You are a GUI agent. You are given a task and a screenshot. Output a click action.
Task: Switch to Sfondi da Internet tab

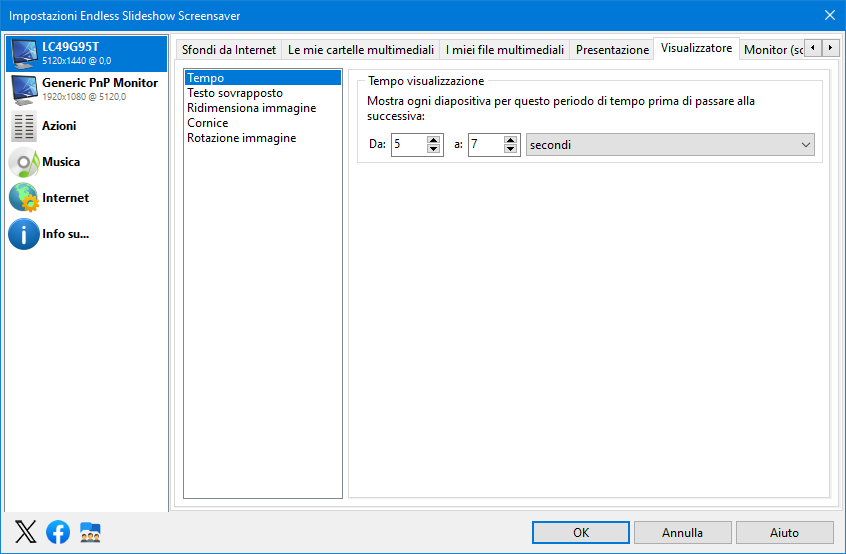pos(229,50)
